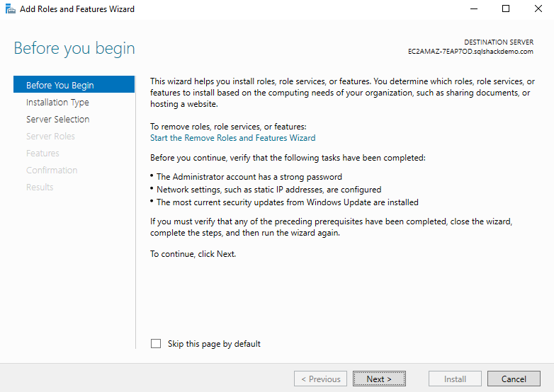Image resolution: width=554 pixels, height=392 pixels.
Task: Click Next to continue the wizard
Action: point(379,379)
